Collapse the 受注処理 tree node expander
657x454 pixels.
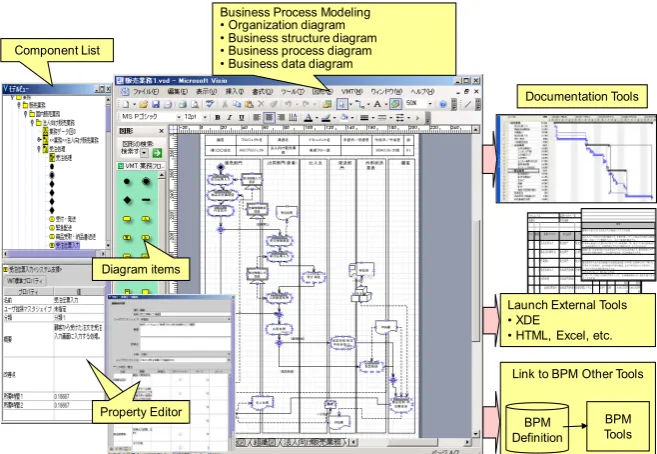coord(39,149)
